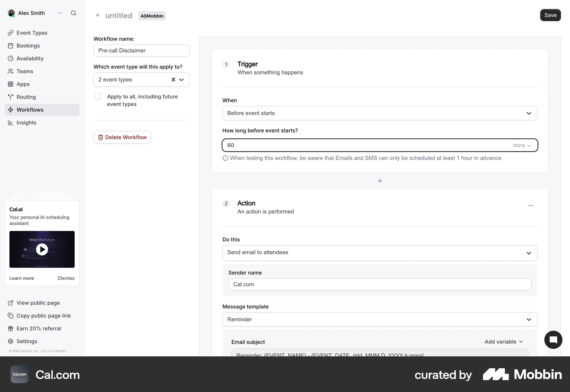This screenshot has width=570, height=392.
Task: Enable apply to all future event types
Action: coord(98,97)
